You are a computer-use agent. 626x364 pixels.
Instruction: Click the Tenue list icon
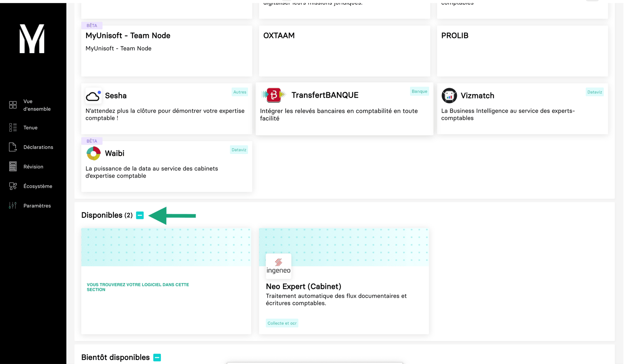(x=13, y=127)
